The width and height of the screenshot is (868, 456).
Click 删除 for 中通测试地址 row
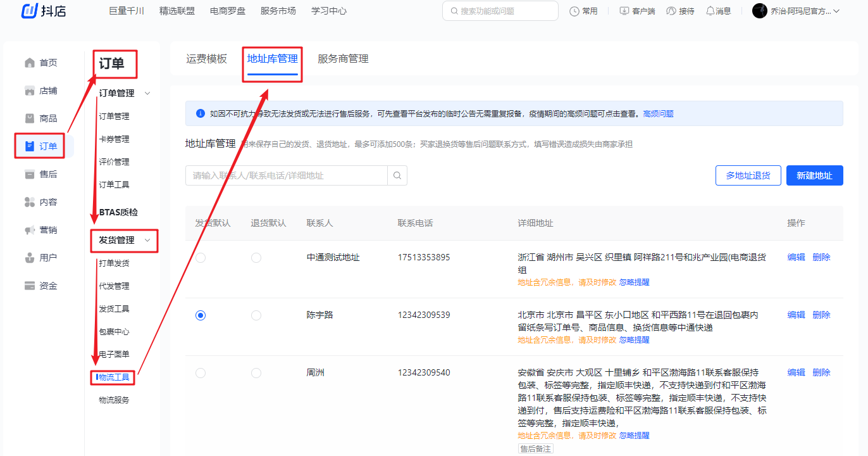822,257
